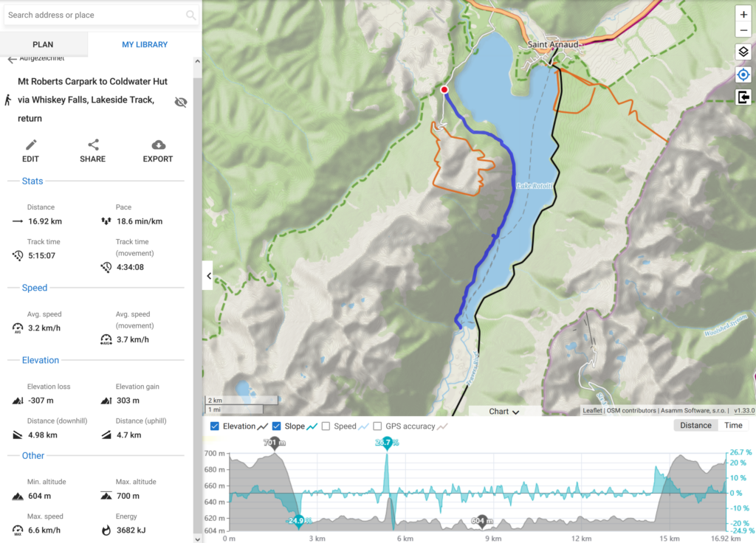Screen dimensions: 756x543
Task: Enable the Speed chart checkbox
Action: point(326,426)
